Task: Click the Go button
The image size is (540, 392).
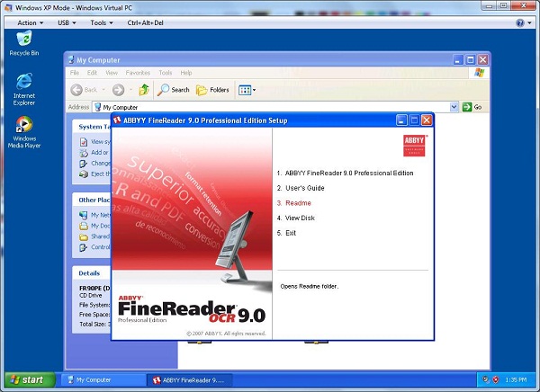Action: 472,107
